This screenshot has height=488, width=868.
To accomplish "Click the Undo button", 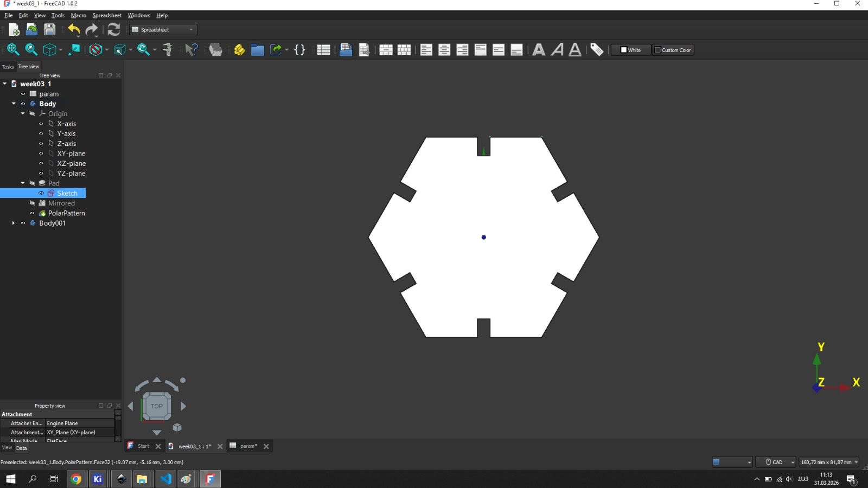I will [74, 30].
